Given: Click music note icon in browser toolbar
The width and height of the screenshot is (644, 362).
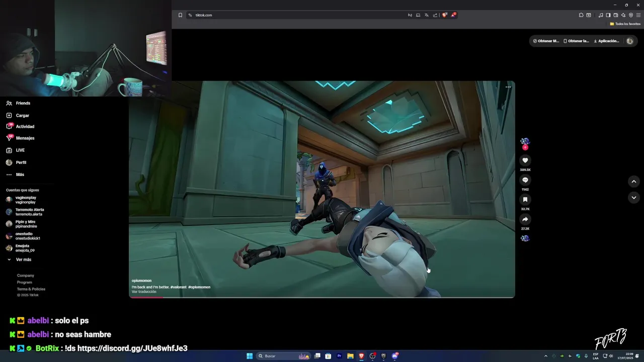Looking at the screenshot, I should (601, 15).
